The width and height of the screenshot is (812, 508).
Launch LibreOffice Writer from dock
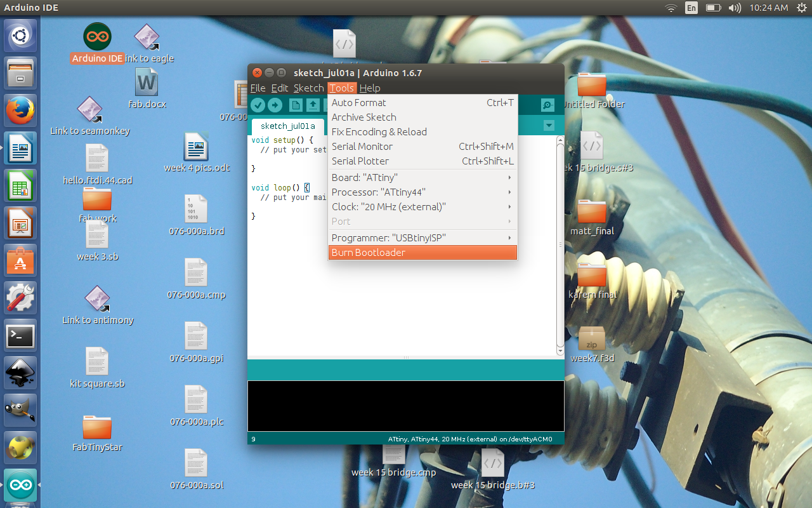click(x=20, y=149)
